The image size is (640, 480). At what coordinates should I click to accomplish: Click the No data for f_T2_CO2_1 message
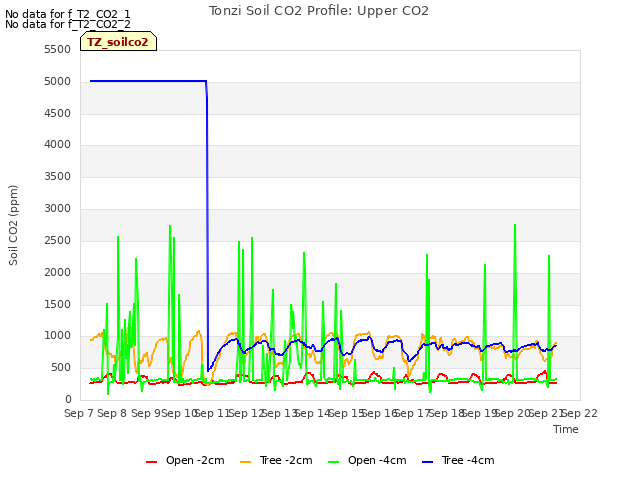pos(68,14)
